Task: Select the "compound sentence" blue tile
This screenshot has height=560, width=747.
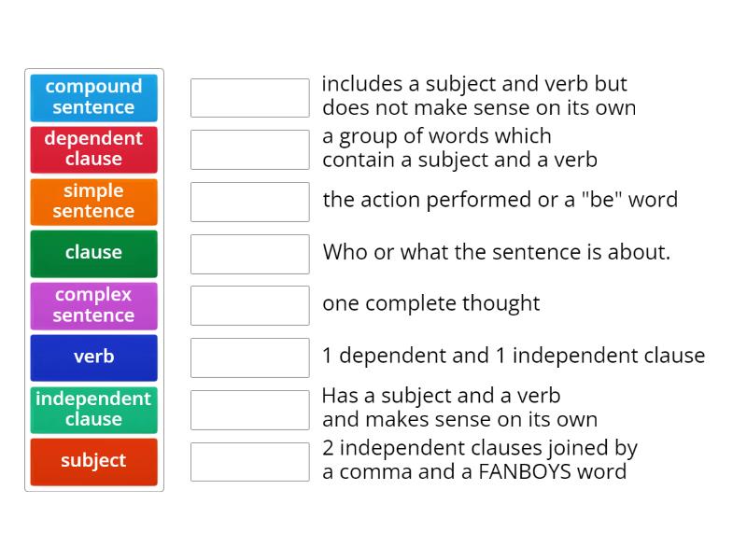Action: 93,97
